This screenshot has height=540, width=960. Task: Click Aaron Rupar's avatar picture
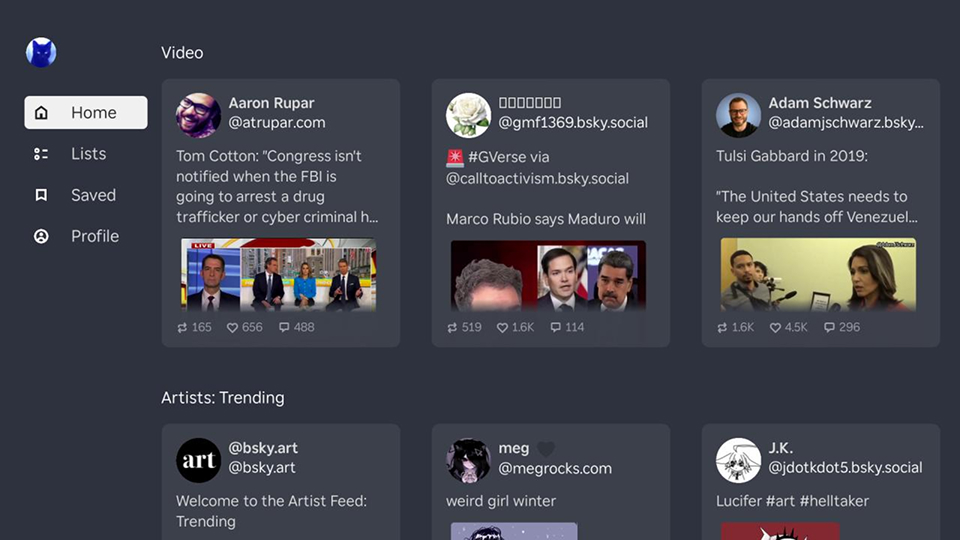coord(198,115)
